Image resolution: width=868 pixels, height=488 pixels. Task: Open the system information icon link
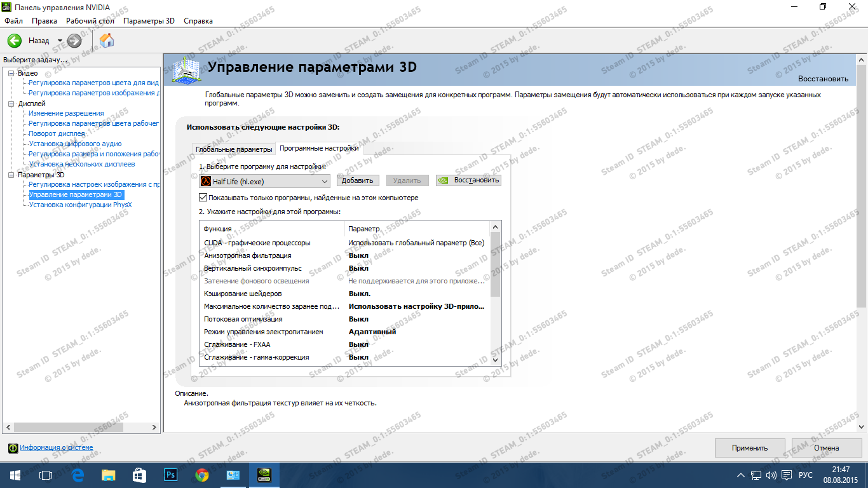point(13,448)
